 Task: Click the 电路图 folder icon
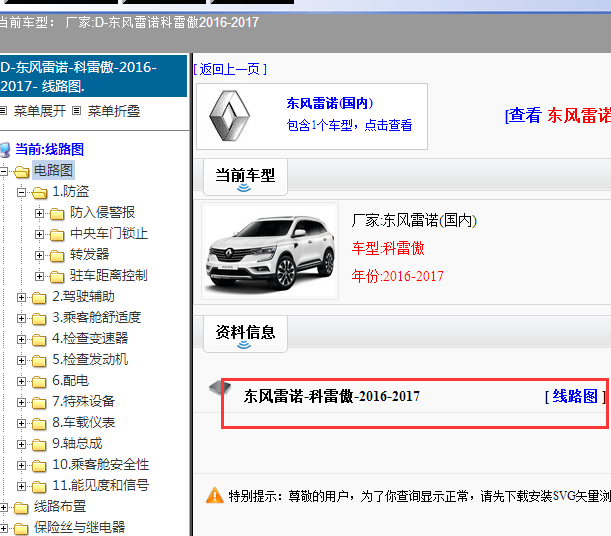coord(21,171)
